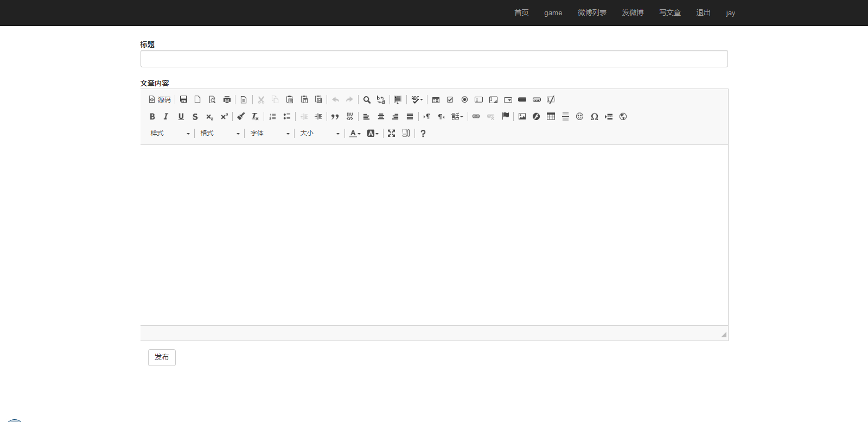This screenshot has height=422, width=868.
Task: Set text direction right to left
Action: (x=441, y=117)
